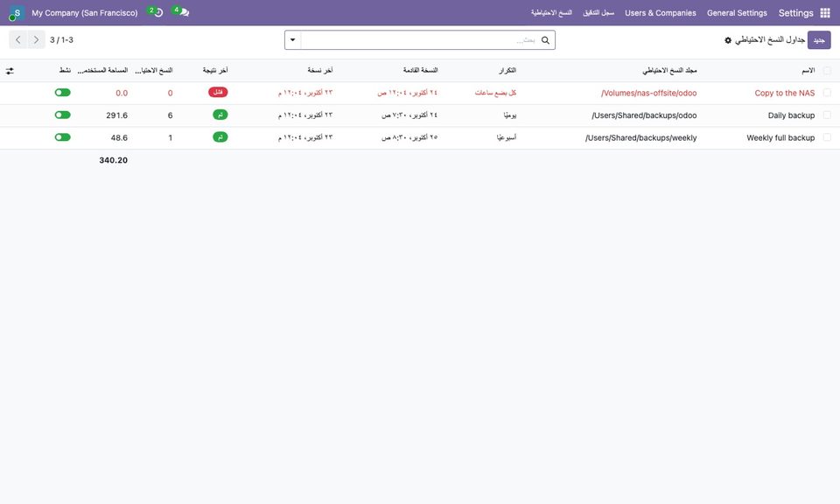Open the Copy to the NAS record
This screenshot has width=840, height=504.
click(784, 94)
